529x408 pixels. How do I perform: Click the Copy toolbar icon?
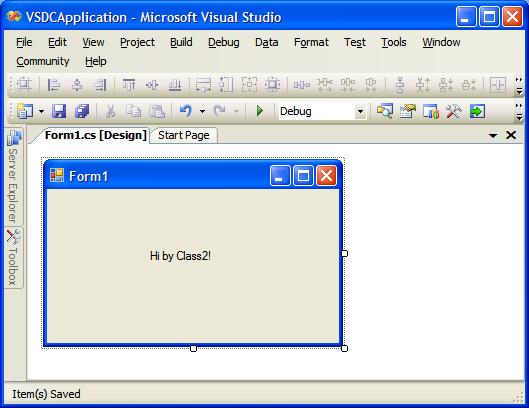click(x=134, y=111)
